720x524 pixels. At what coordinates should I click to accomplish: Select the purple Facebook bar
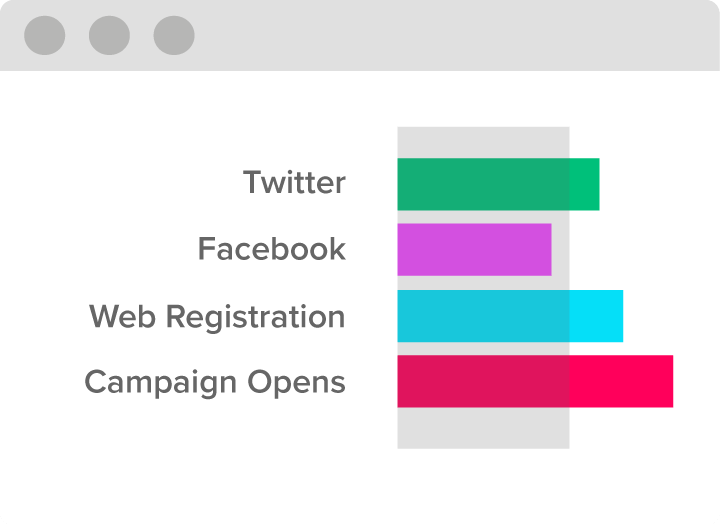click(474, 250)
